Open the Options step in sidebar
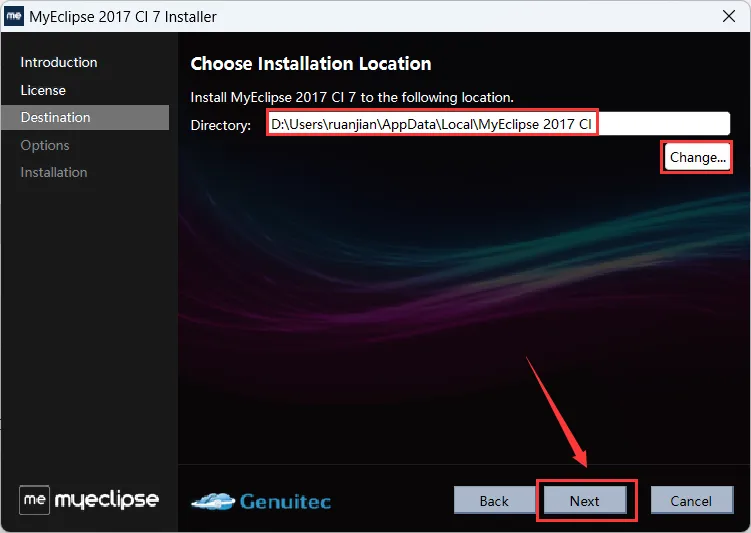751x533 pixels. [x=45, y=145]
